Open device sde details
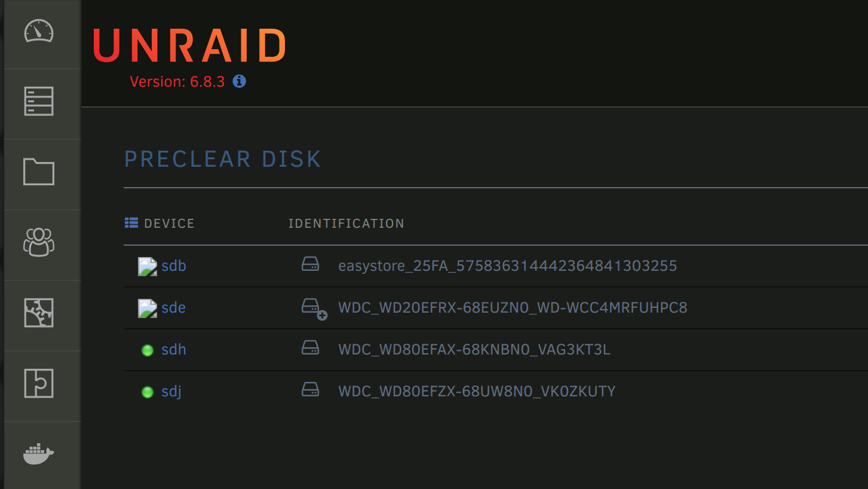The image size is (868, 489). pos(173,307)
